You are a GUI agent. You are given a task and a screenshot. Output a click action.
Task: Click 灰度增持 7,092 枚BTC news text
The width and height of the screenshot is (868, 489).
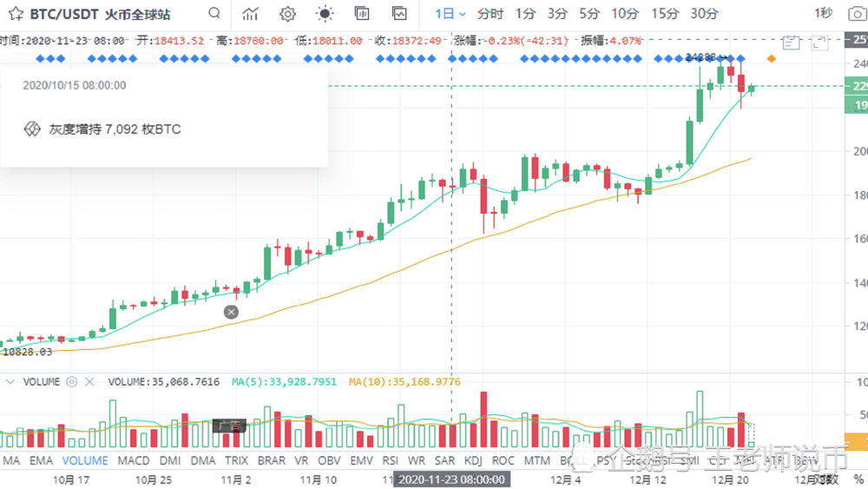115,129
